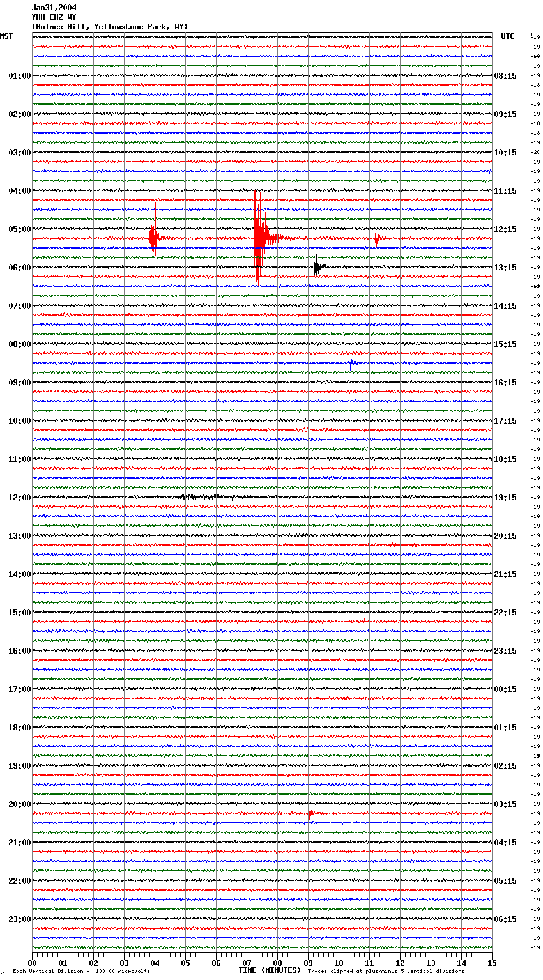
Task: Select the 20:00 MST time label
Action: (x=20, y=804)
